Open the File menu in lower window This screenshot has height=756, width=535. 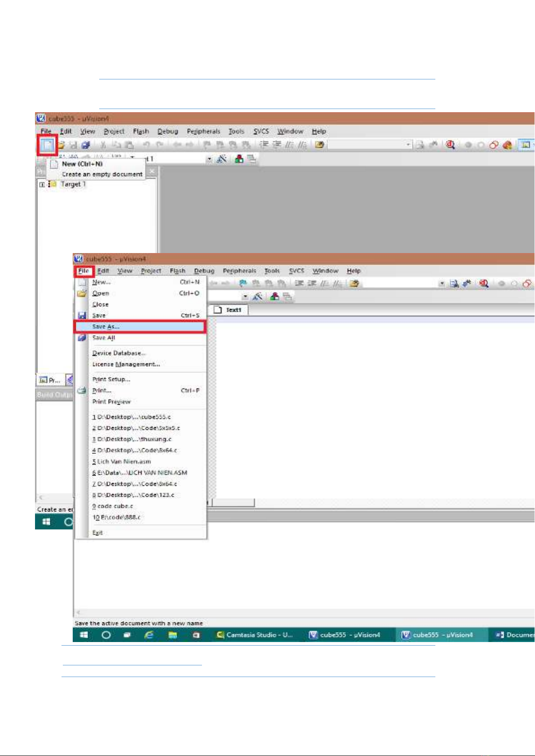pos(83,271)
